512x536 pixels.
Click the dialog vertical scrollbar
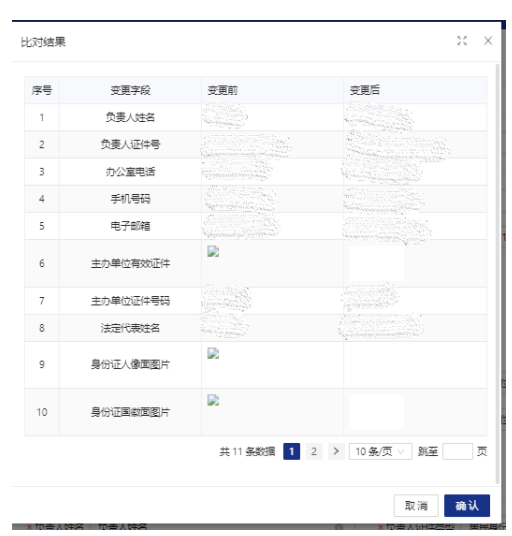[x=498, y=273]
